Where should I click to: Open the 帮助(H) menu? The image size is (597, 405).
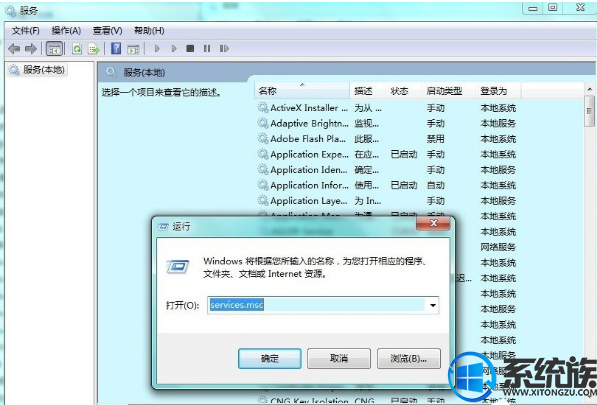click(149, 30)
